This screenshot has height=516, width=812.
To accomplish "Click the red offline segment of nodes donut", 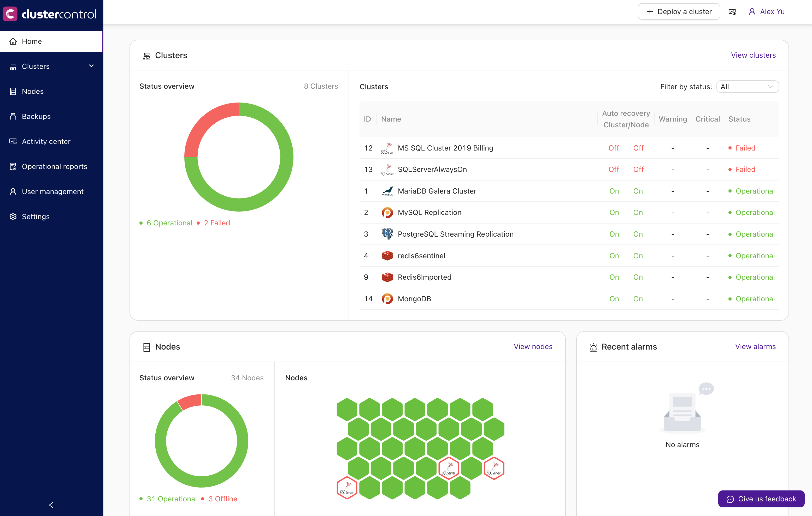I will pos(191,402).
